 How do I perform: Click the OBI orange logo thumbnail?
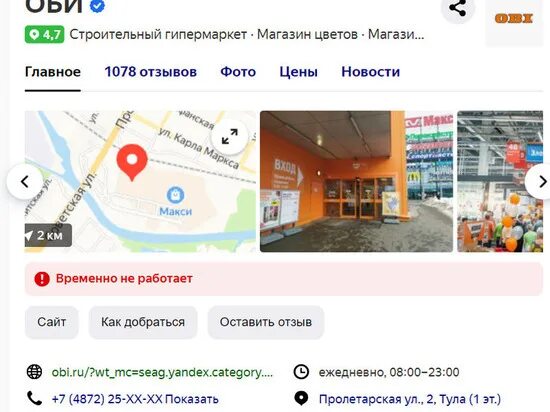click(514, 18)
